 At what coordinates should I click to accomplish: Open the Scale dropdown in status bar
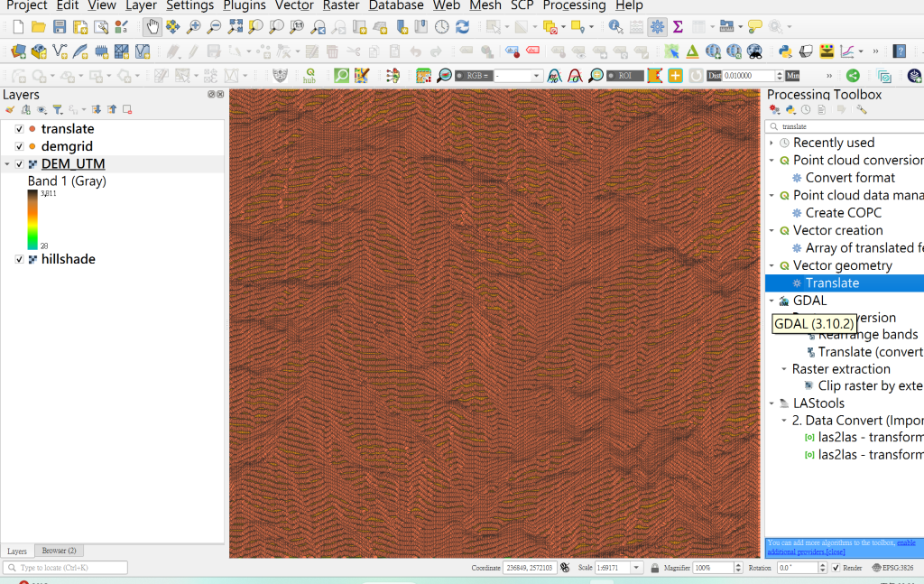pyautogui.click(x=636, y=568)
